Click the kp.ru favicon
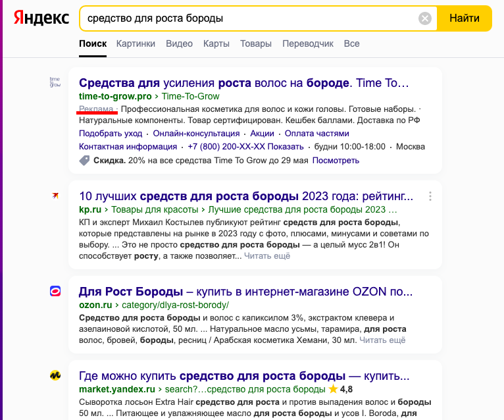 pos(55,196)
